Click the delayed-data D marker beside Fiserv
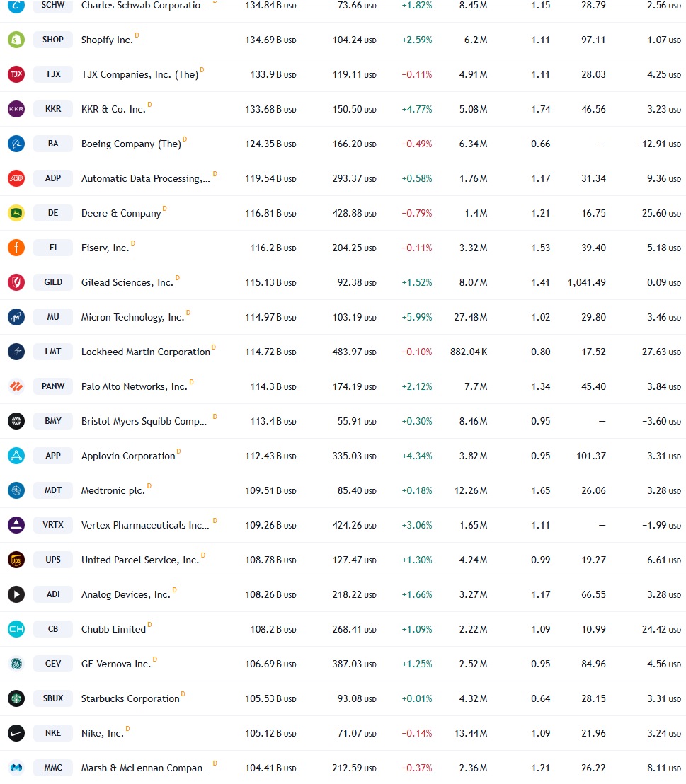This screenshot has width=686, height=784. [x=133, y=243]
